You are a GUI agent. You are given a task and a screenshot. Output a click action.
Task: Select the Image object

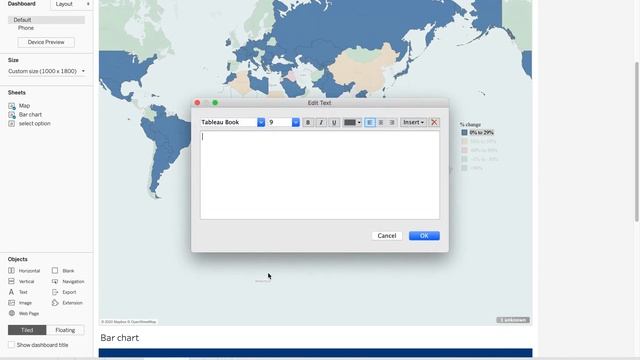[20, 303]
